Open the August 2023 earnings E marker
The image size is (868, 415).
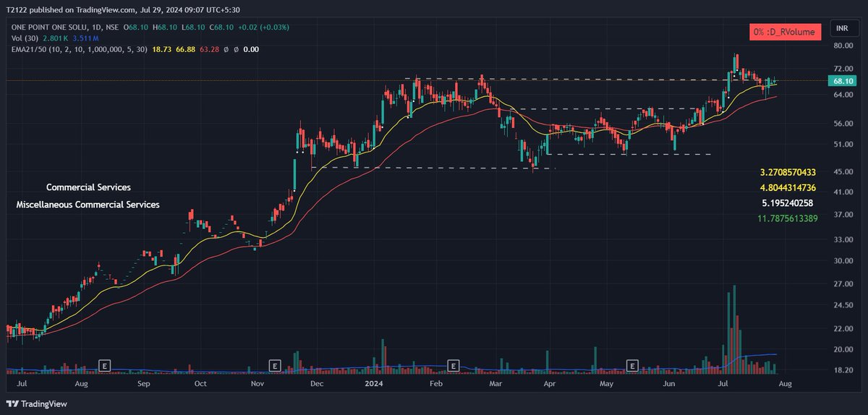(x=104, y=364)
